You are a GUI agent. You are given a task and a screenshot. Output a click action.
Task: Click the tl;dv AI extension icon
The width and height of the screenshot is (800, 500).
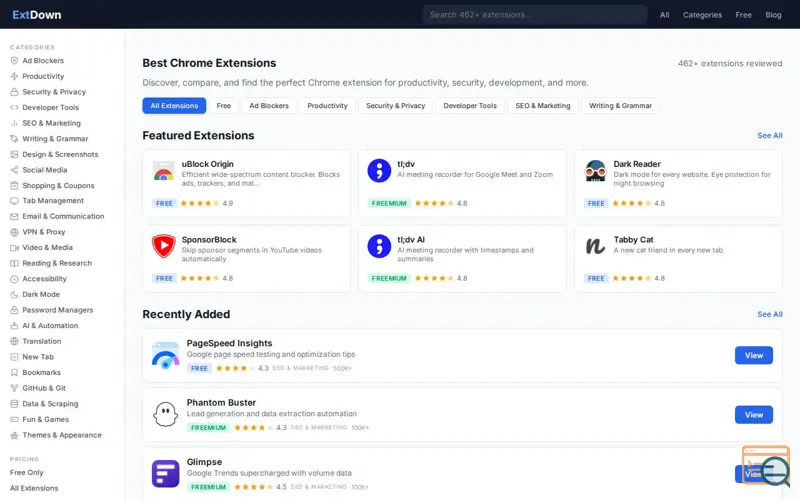[379, 246]
